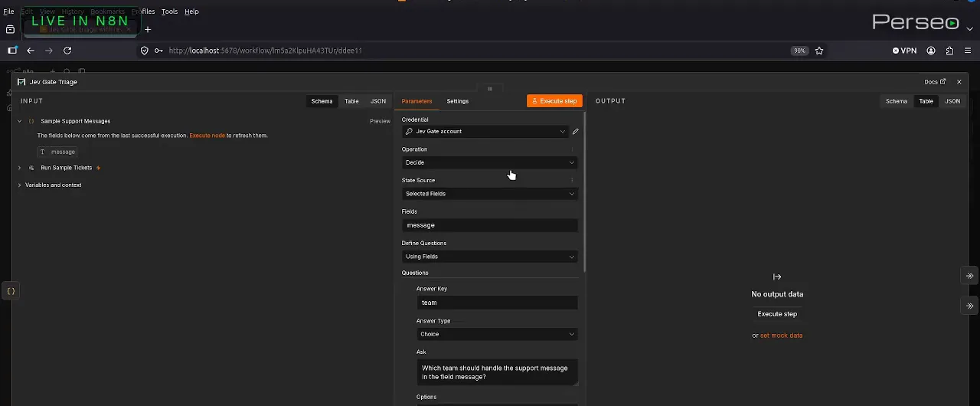This screenshot has width=980, height=406.
Task: Open a new browser tab with plus
Action: (x=148, y=29)
